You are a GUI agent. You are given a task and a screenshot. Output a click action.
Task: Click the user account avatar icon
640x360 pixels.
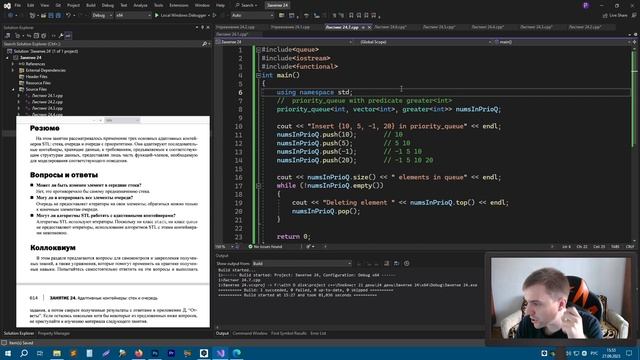coord(586,5)
